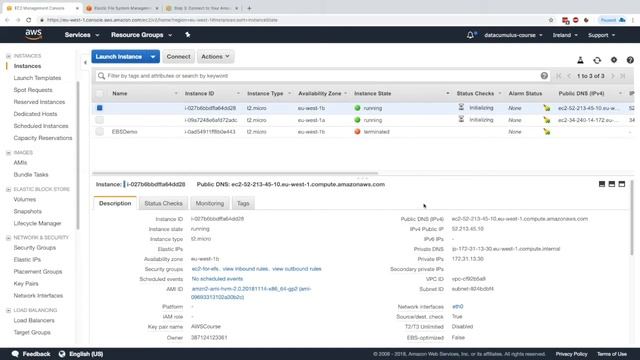Click view inbound rules link
Image resolution: width=640 pixels, height=360 pixels.
point(246,269)
